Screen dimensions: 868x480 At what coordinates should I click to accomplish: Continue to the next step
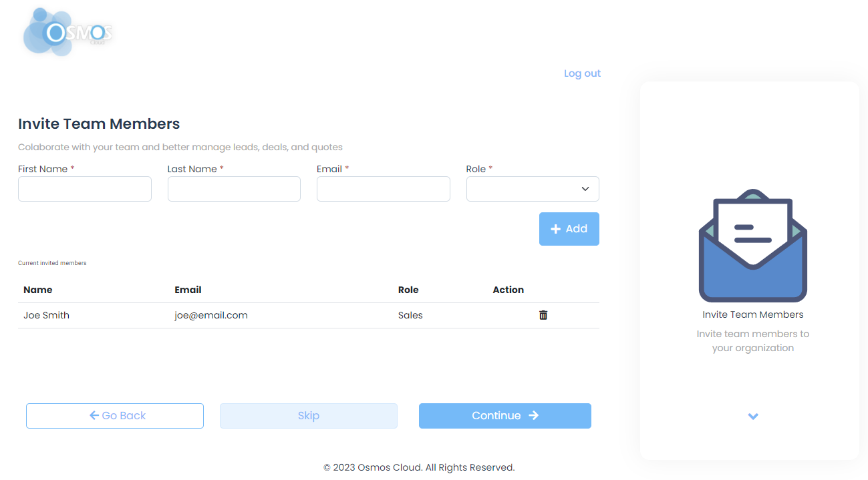pyautogui.click(x=505, y=416)
